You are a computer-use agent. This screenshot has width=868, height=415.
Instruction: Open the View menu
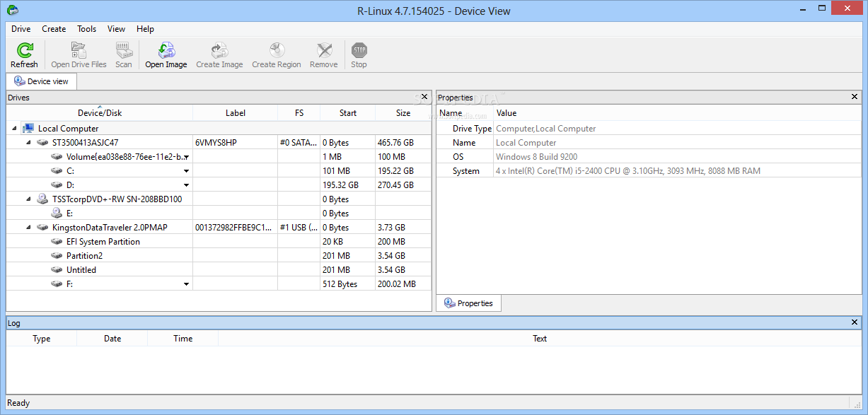click(x=116, y=29)
